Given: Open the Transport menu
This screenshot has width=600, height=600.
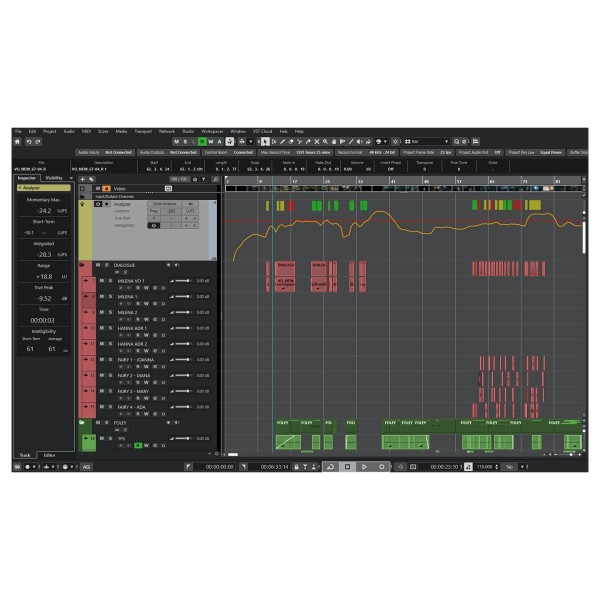Looking at the screenshot, I should pyautogui.click(x=143, y=131).
